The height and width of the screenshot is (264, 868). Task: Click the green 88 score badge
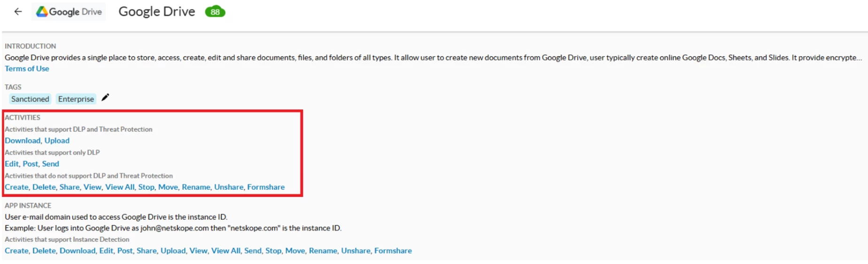tap(215, 12)
